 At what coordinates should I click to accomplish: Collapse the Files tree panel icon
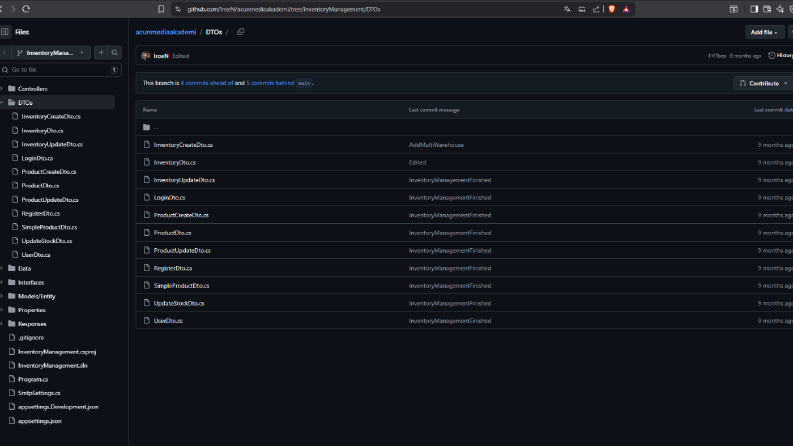tap(5, 32)
